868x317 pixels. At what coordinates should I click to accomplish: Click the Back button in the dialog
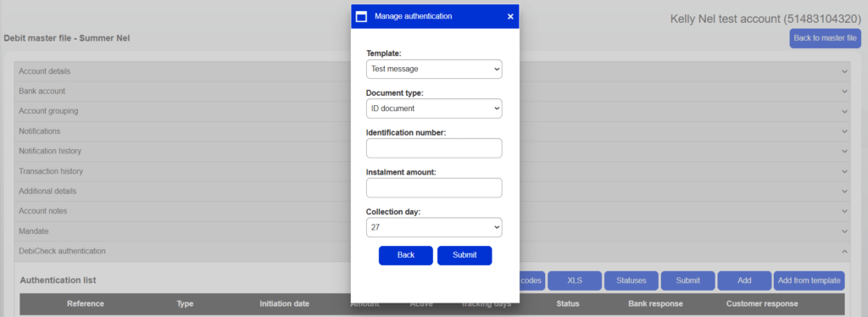[406, 255]
